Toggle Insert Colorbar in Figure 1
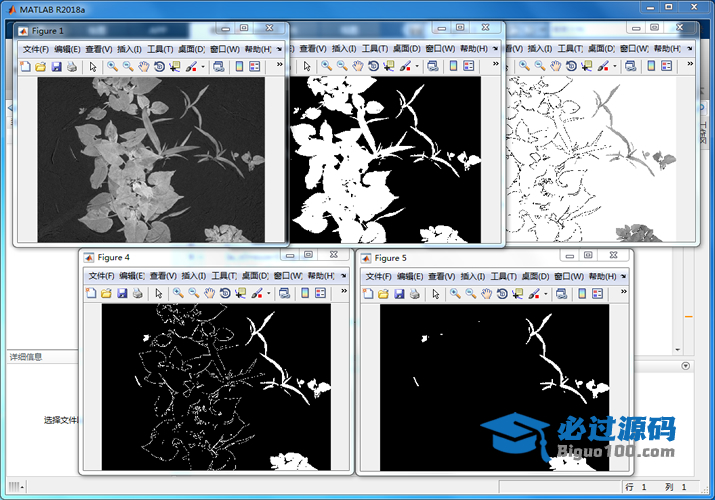Image resolution: width=715 pixels, height=500 pixels. coord(239,67)
